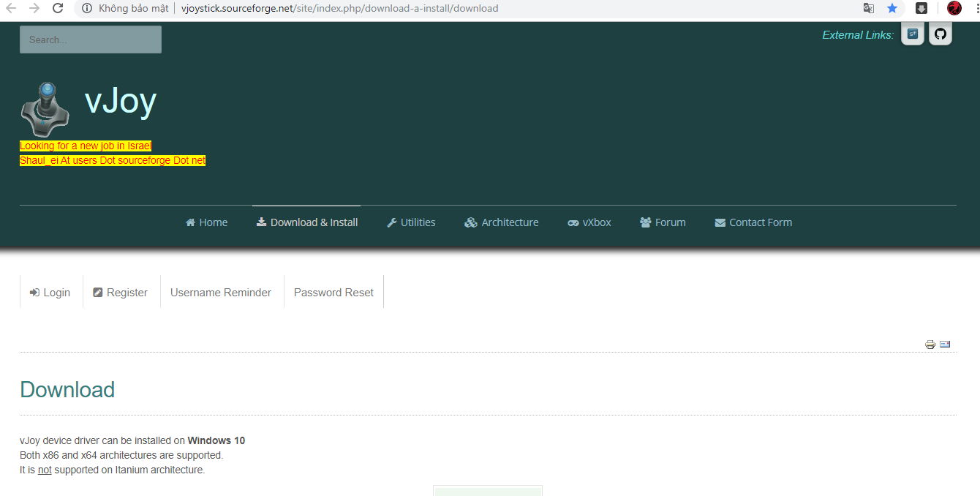Click the Register link
Image resolution: width=980 pixels, height=496 pixels.
[x=121, y=293]
